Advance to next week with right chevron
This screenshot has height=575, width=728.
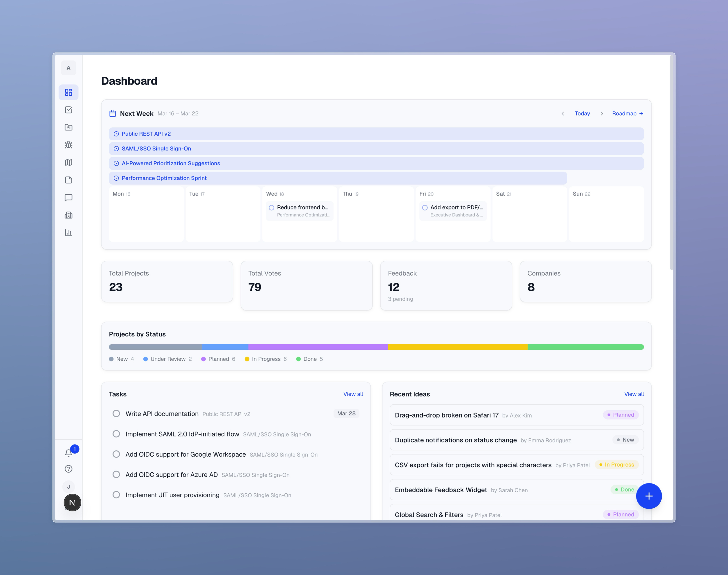pos(602,113)
